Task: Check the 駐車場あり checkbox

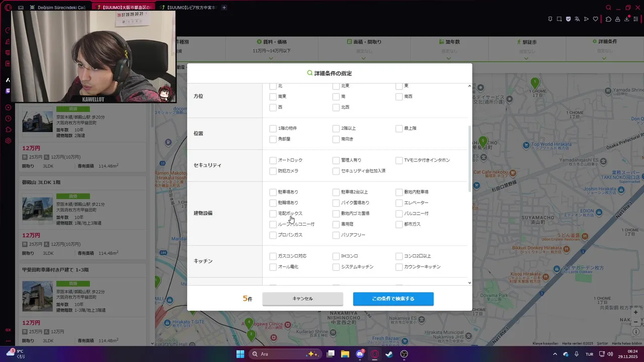Action: point(273,192)
